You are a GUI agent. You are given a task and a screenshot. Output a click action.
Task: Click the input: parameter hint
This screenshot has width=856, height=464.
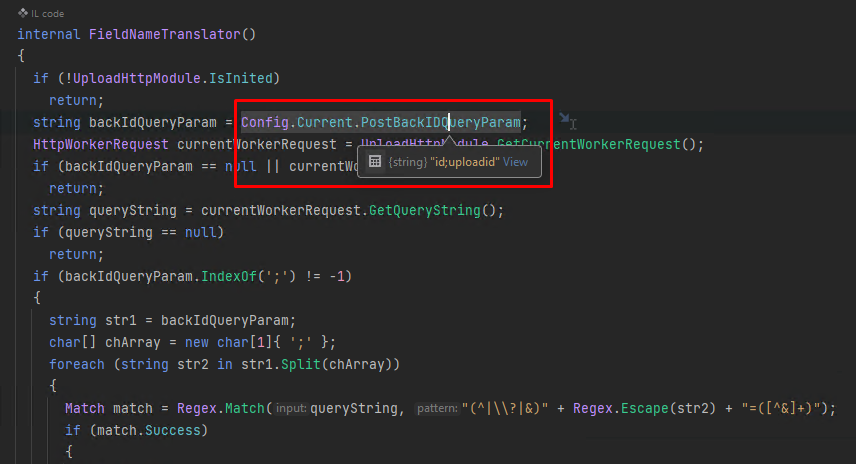click(291, 409)
